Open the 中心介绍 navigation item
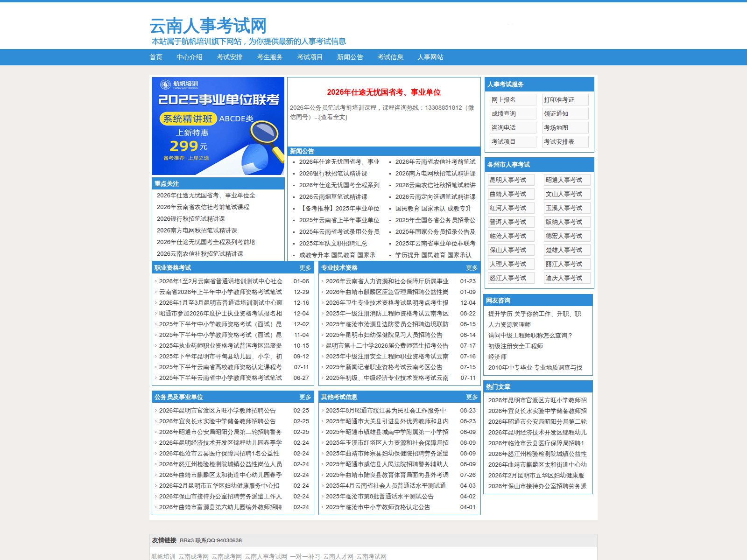This screenshot has width=747, height=560. [x=190, y=57]
